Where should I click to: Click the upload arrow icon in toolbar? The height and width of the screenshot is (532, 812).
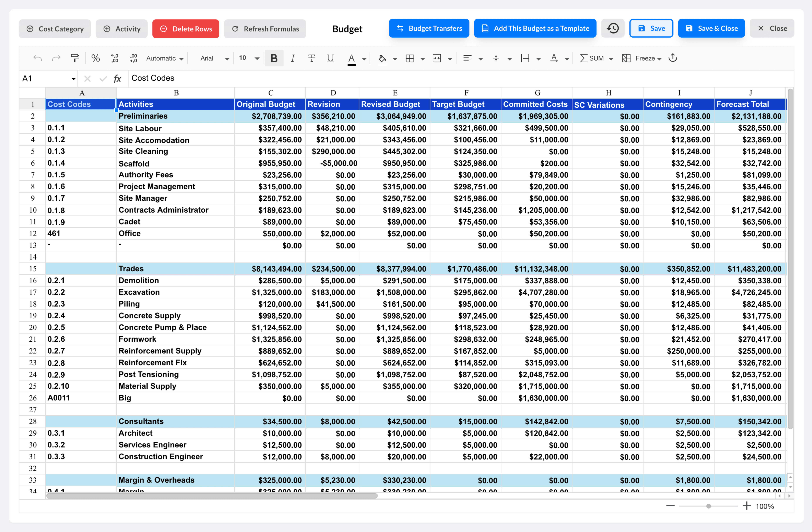click(x=673, y=58)
